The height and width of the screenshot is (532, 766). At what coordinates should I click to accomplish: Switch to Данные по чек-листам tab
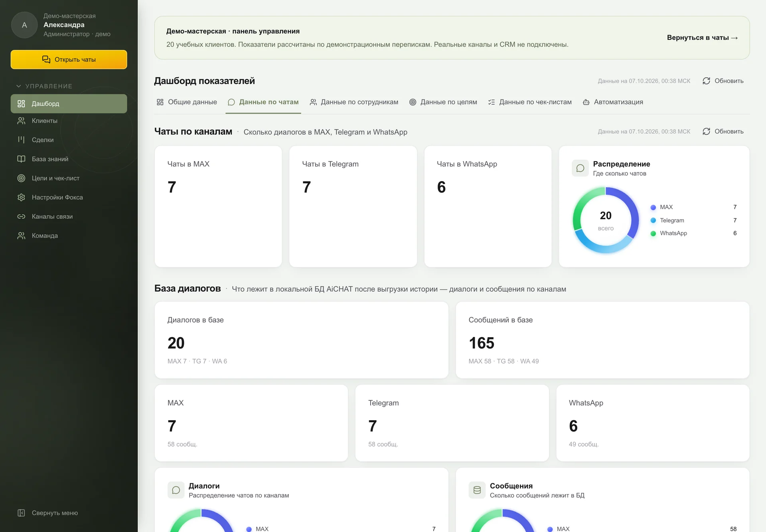point(530,102)
